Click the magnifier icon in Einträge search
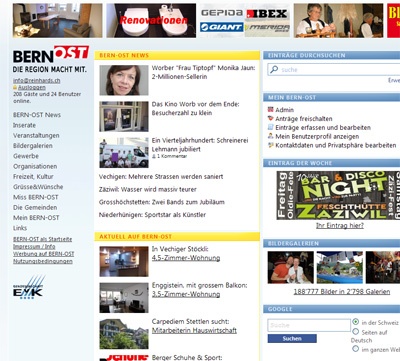The image size is (400, 361). 274,69
